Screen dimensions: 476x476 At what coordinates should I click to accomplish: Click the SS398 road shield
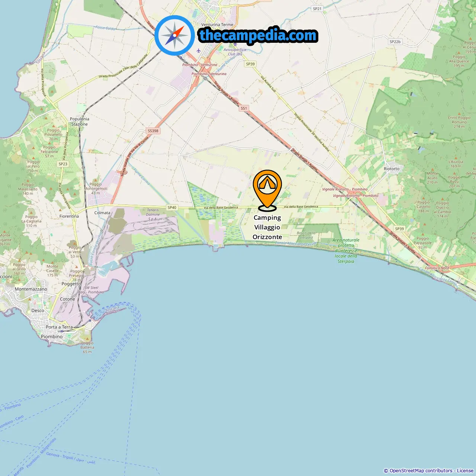(153, 131)
